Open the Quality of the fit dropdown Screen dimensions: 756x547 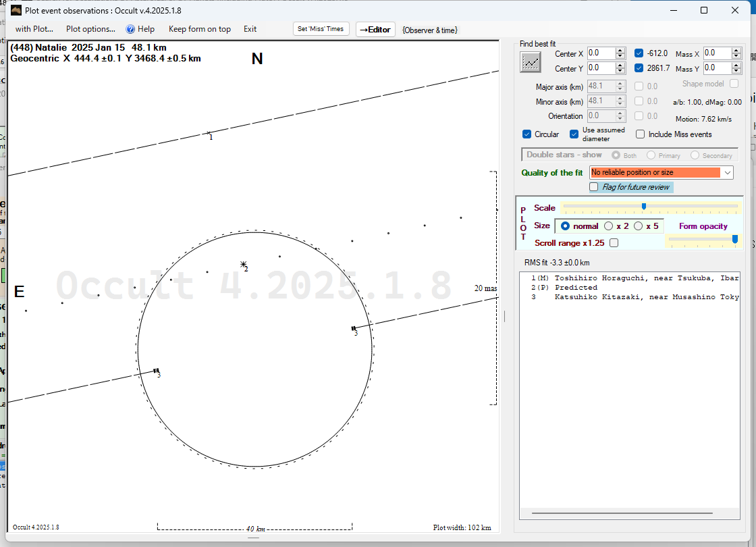(727, 173)
